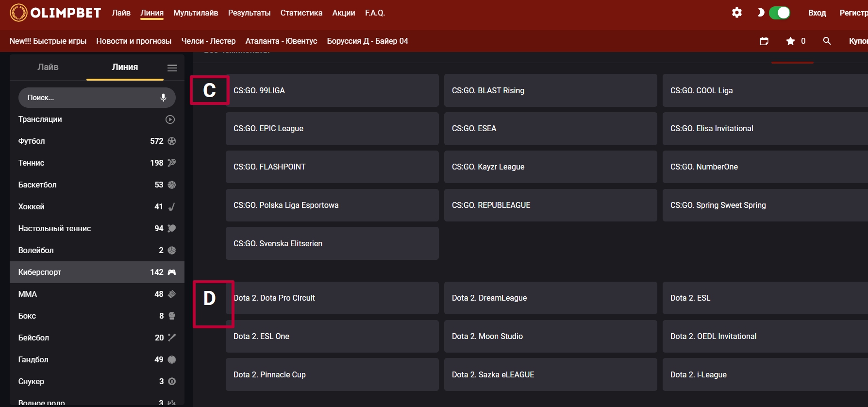Viewport: 868px width, 407px height.
Task: Click in the Поиск search field
Action: point(90,98)
